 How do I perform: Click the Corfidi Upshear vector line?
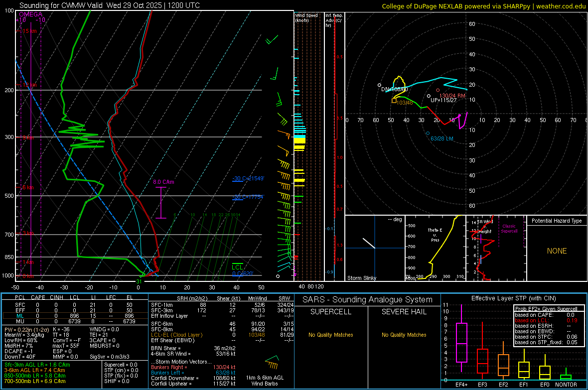click(x=193, y=384)
